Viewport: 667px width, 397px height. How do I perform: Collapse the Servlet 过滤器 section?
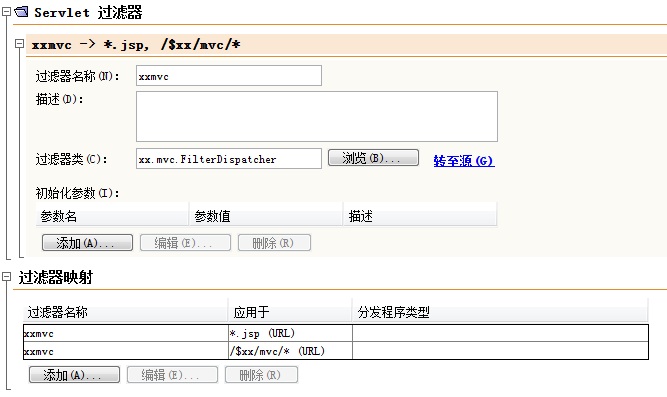coord(6,12)
